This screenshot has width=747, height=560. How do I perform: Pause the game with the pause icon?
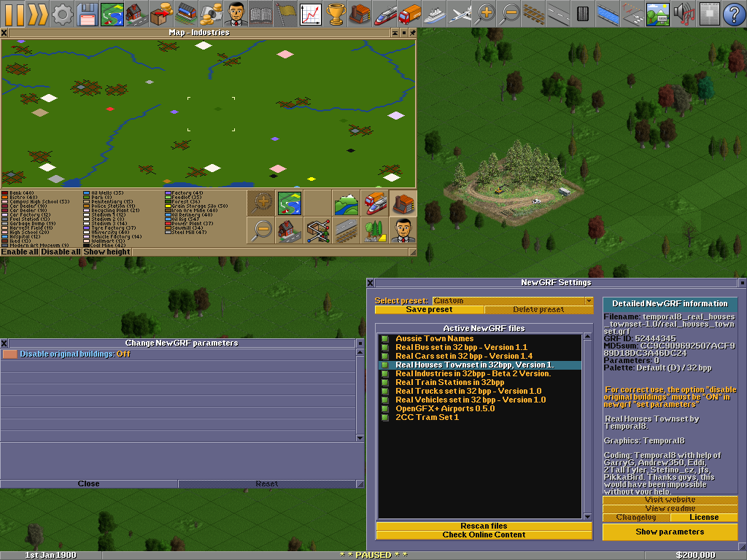click(x=13, y=13)
